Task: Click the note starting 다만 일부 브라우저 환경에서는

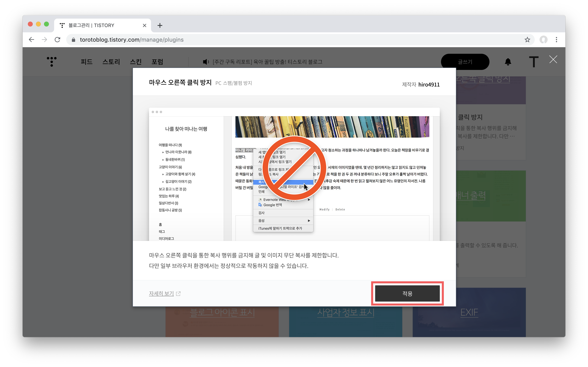Action: (x=229, y=266)
